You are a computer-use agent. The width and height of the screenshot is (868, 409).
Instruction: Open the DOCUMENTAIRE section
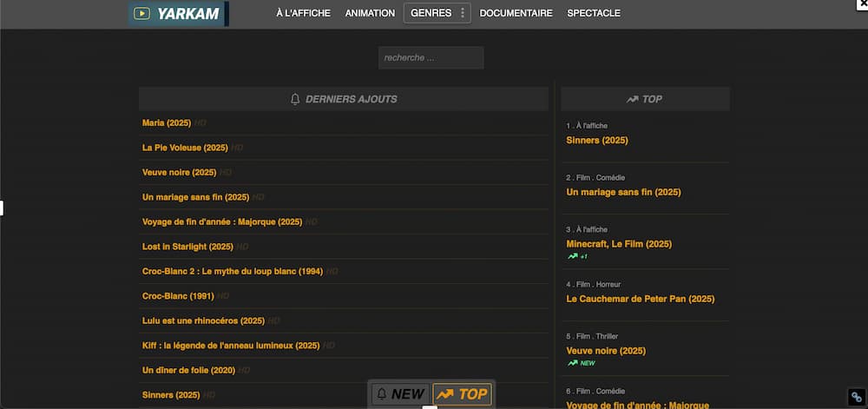[516, 13]
